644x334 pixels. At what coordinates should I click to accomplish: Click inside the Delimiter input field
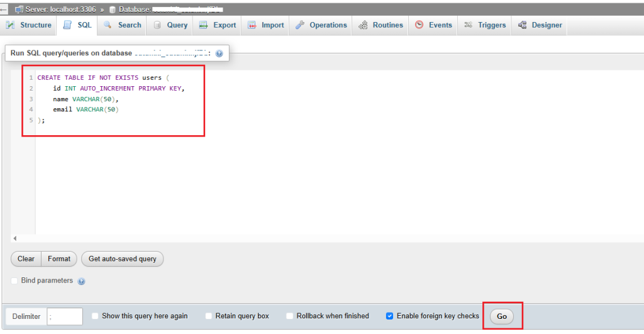65,316
